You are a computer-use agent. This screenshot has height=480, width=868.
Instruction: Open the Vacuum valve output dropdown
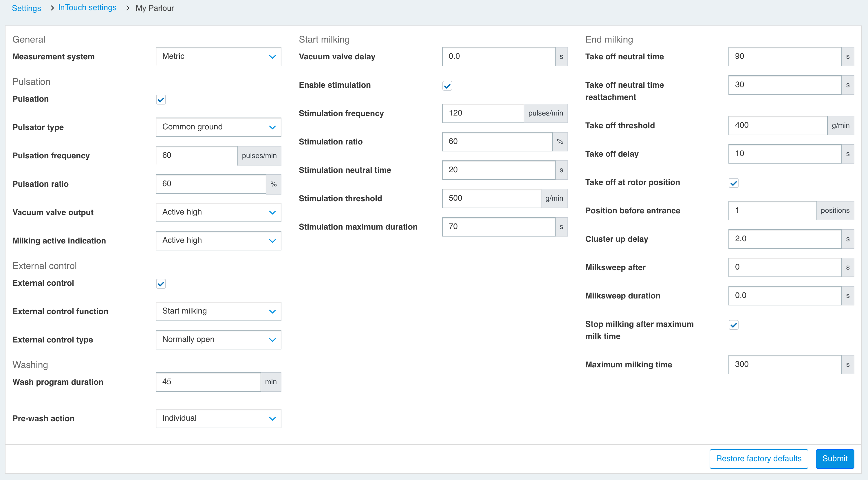pyautogui.click(x=218, y=212)
